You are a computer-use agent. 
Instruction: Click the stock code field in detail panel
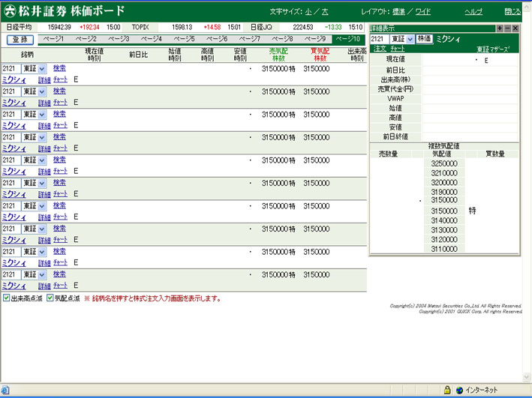[x=380, y=39]
